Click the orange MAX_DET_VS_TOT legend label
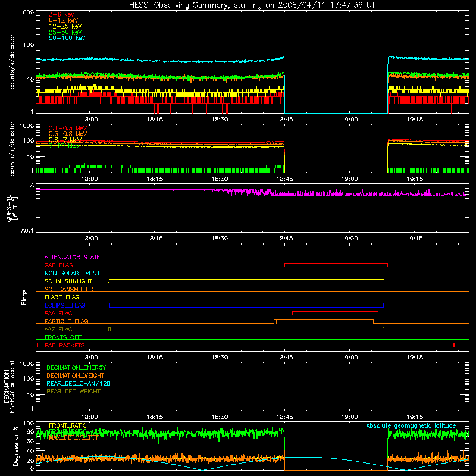Viewport: 476px width, 476px height. click(x=74, y=437)
